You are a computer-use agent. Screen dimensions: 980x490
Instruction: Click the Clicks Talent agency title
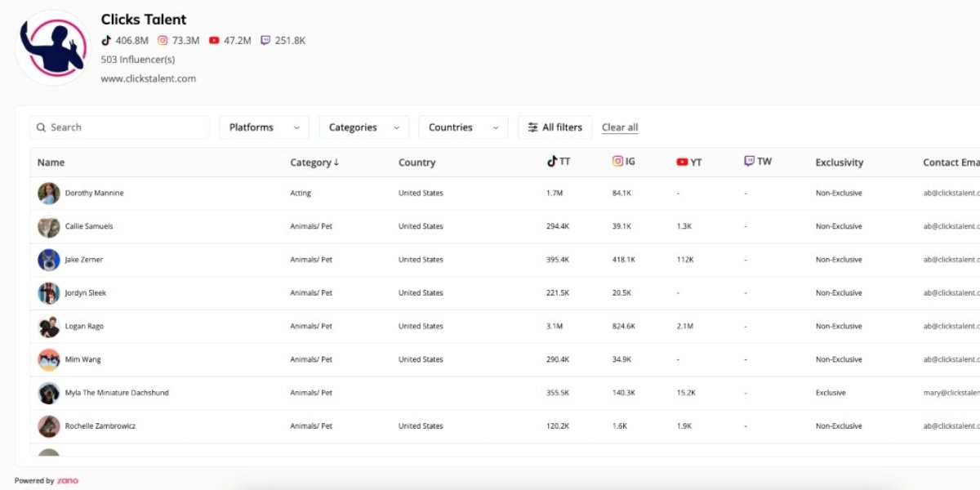pyautogui.click(x=144, y=19)
